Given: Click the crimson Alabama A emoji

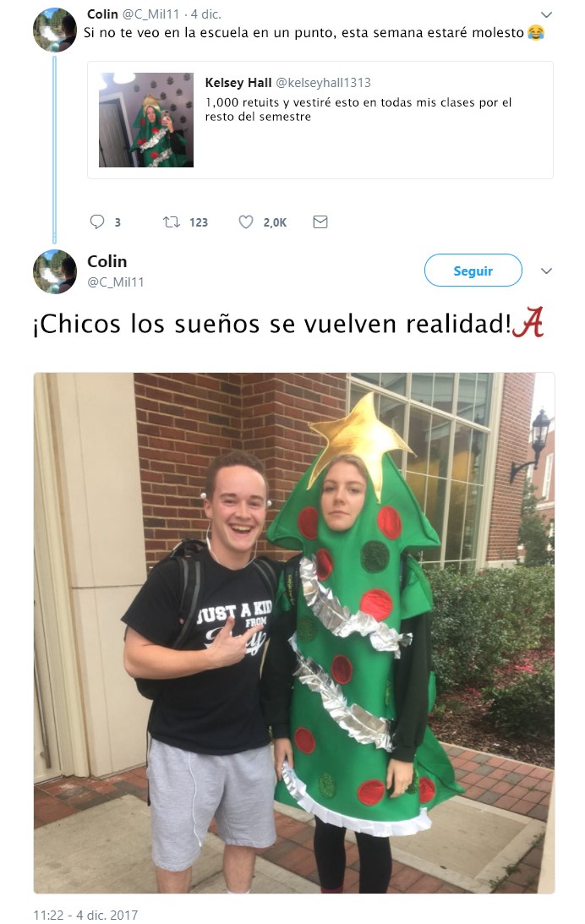Looking at the screenshot, I should 528,322.
